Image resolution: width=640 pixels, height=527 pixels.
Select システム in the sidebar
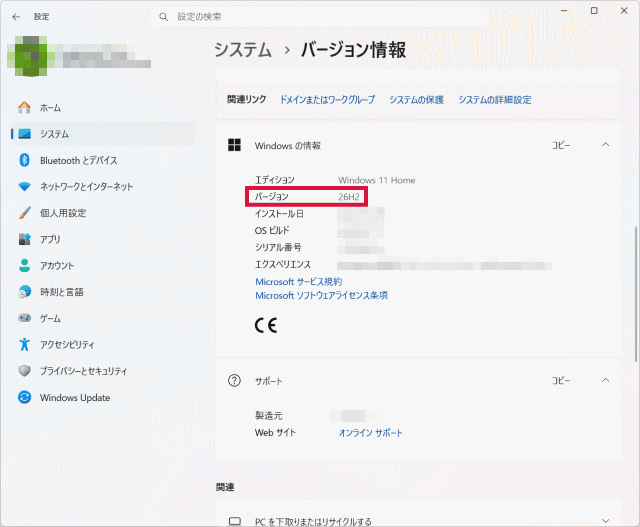103,134
